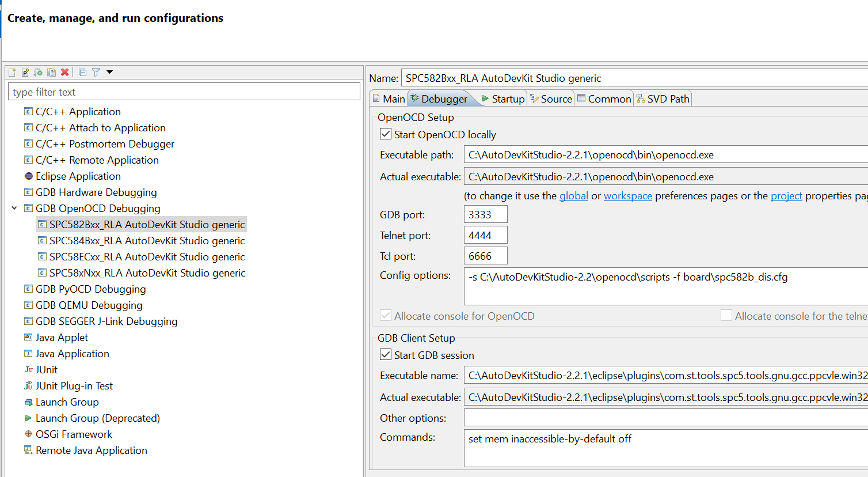Click inside the GDB port field
Image resolution: width=868 pixels, height=477 pixels.
485,214
